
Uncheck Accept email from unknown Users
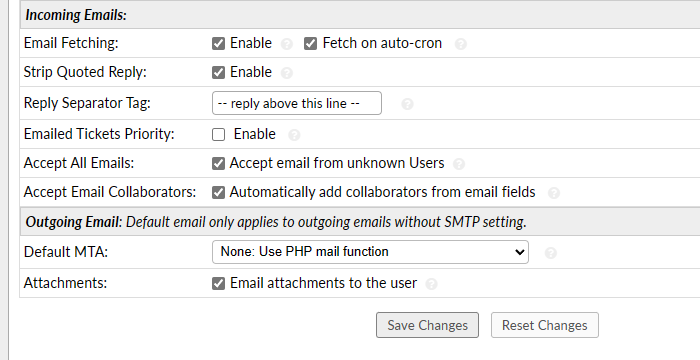[218, 163]
